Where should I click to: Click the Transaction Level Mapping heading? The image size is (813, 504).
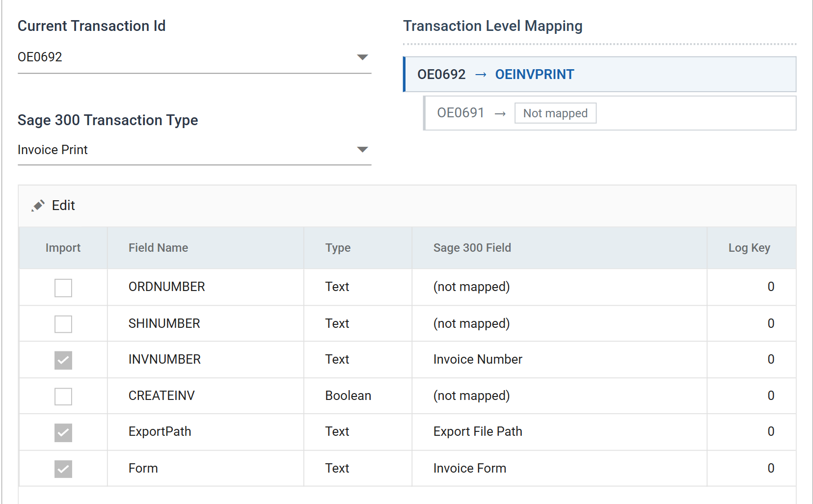[493, 26]
